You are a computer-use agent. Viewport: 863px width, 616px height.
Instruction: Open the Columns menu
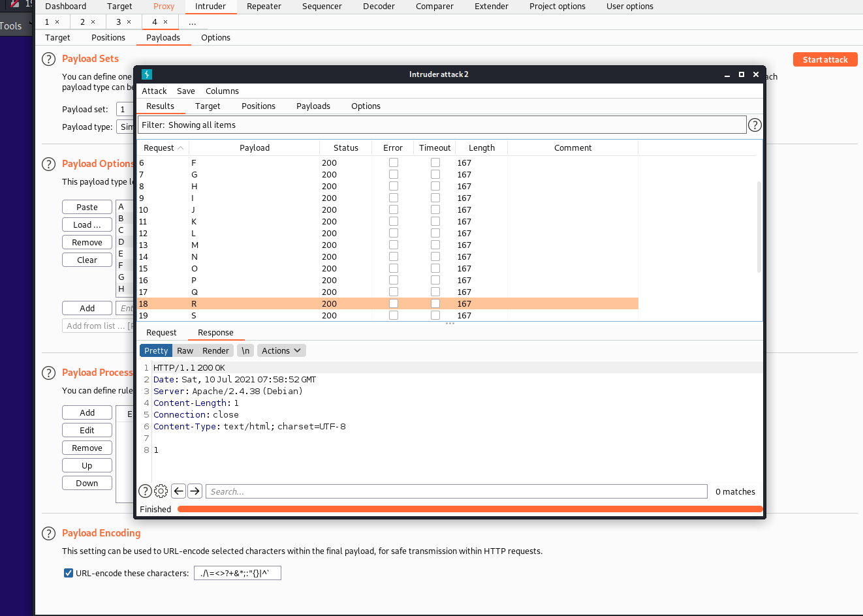222,91
